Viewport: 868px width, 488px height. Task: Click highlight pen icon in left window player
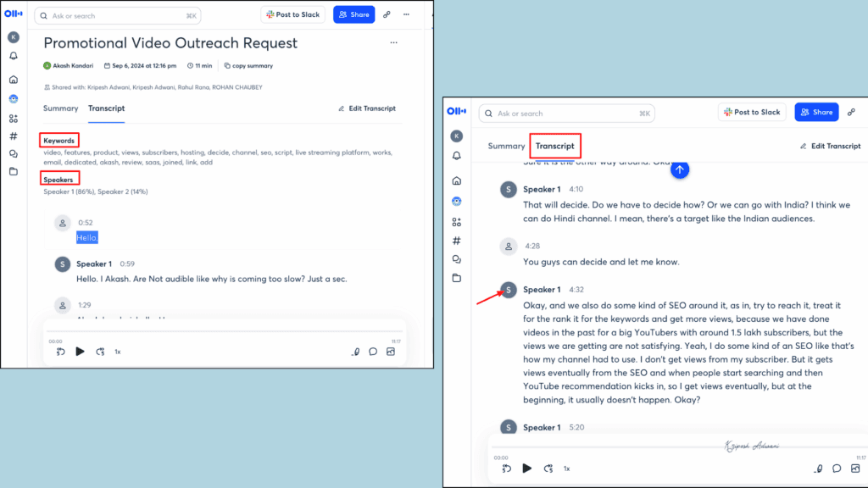355,352
